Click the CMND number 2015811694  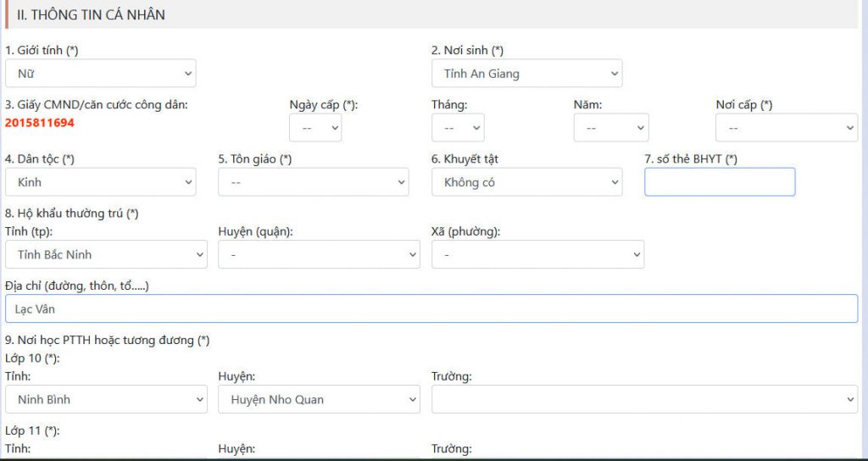pos(39,123)
